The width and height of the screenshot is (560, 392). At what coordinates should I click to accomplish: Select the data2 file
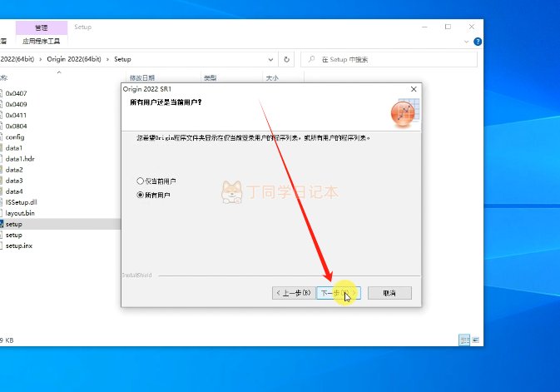click(14, 170)
